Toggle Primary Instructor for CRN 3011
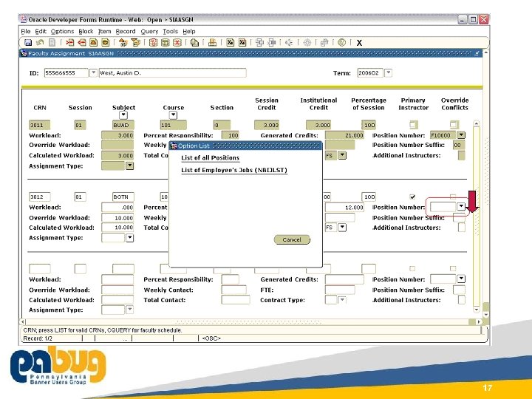Viewport: 532px width, 399px height. [413, 125]
